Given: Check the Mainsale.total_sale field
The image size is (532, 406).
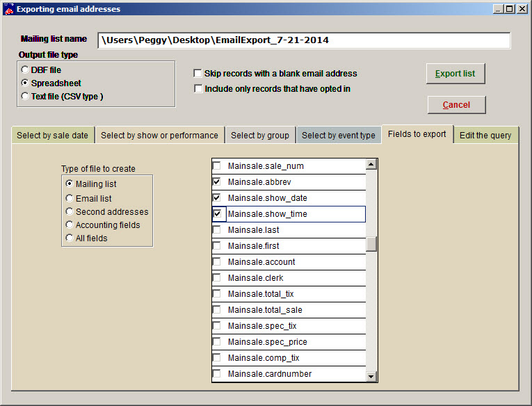Looking at the screenshot, I should [x=217, y=310].
